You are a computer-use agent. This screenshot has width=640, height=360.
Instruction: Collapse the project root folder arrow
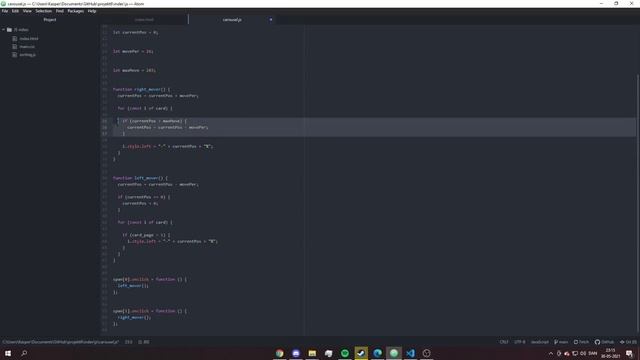(4, 30)
